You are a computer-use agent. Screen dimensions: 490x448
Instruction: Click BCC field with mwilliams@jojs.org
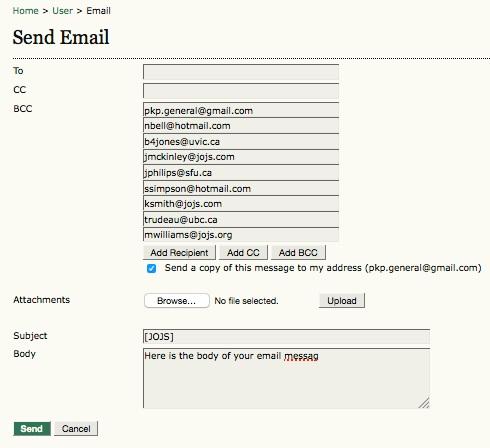pos(241,235)
